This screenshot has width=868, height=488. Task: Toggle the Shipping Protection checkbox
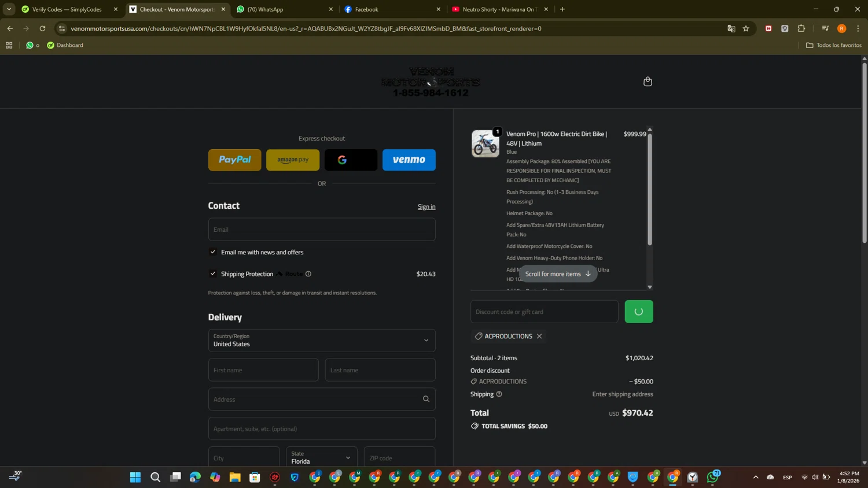coord(213,274)
